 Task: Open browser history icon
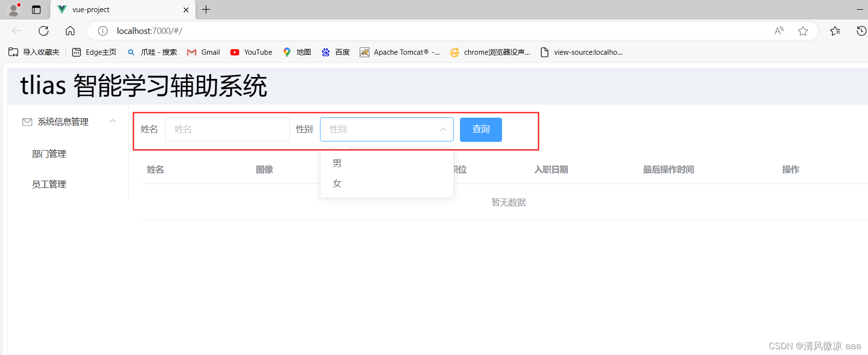click(861, 31)
